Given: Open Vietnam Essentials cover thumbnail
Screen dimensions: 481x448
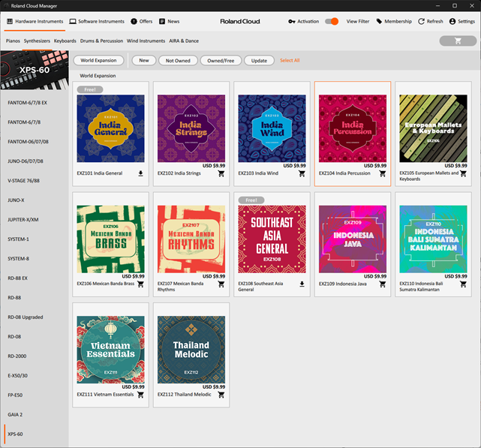Looking at the screenshot, I should click(110, 350).
